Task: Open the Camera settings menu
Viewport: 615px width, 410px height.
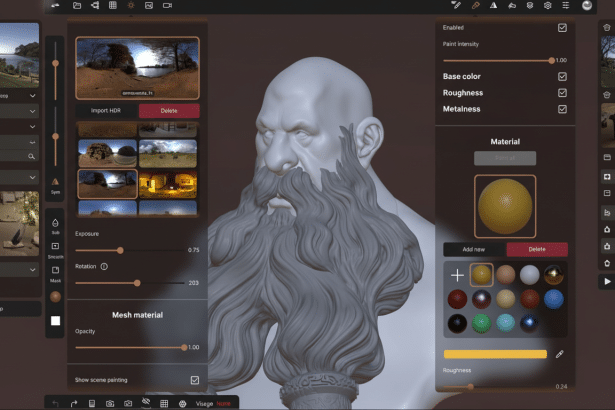Action: (167, 5)
